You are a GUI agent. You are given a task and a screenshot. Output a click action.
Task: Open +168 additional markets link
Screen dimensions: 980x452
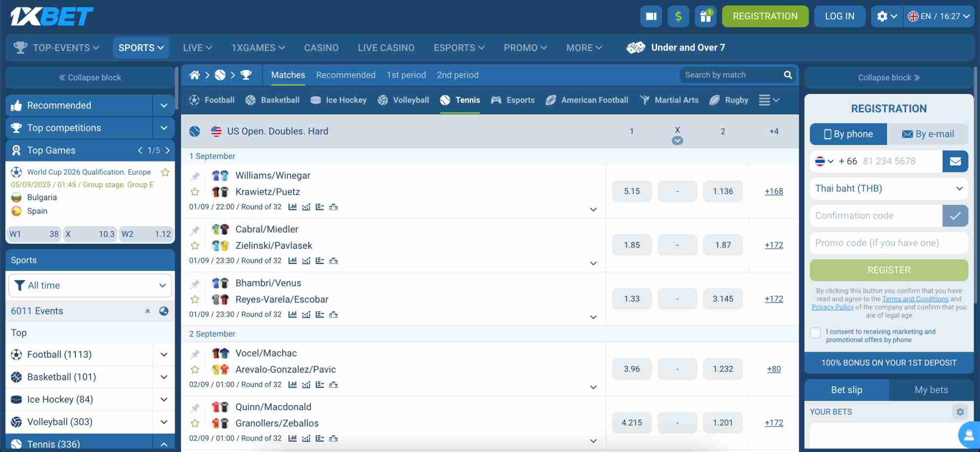(774, 192)
